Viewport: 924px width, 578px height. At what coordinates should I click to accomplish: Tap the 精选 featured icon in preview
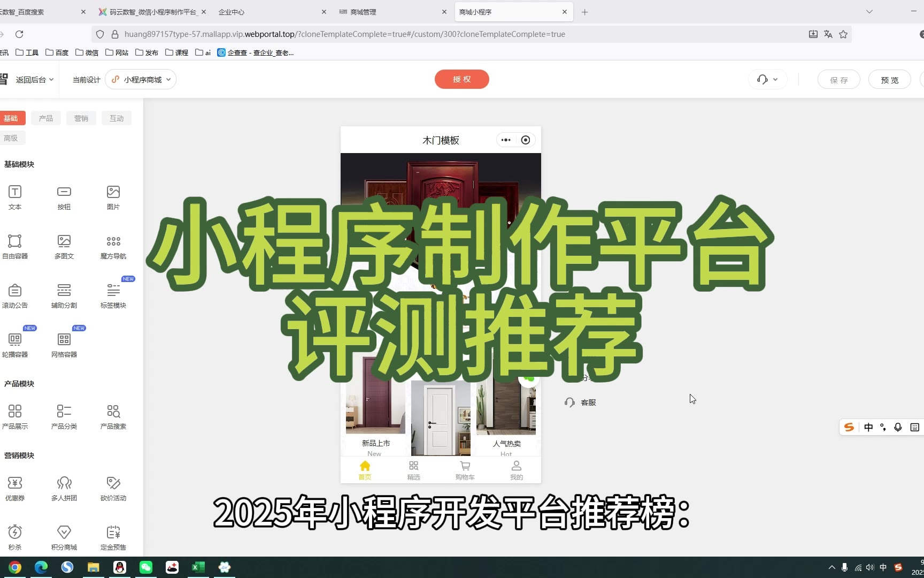[414, 466]
